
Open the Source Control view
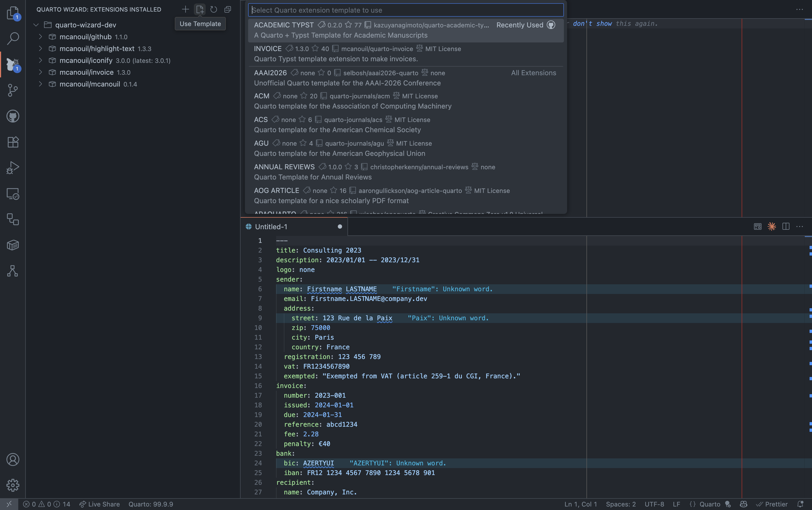(x=13, y=90)
